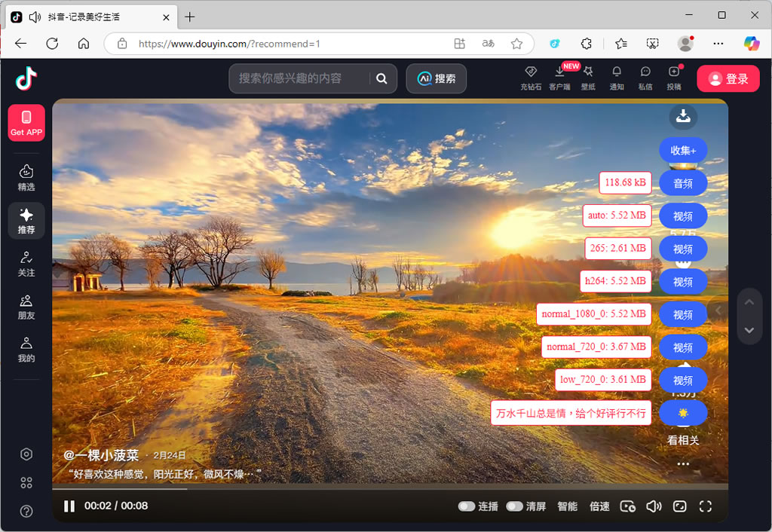Open 私信 private messages
772x532 pixels.
click(645, 72)
